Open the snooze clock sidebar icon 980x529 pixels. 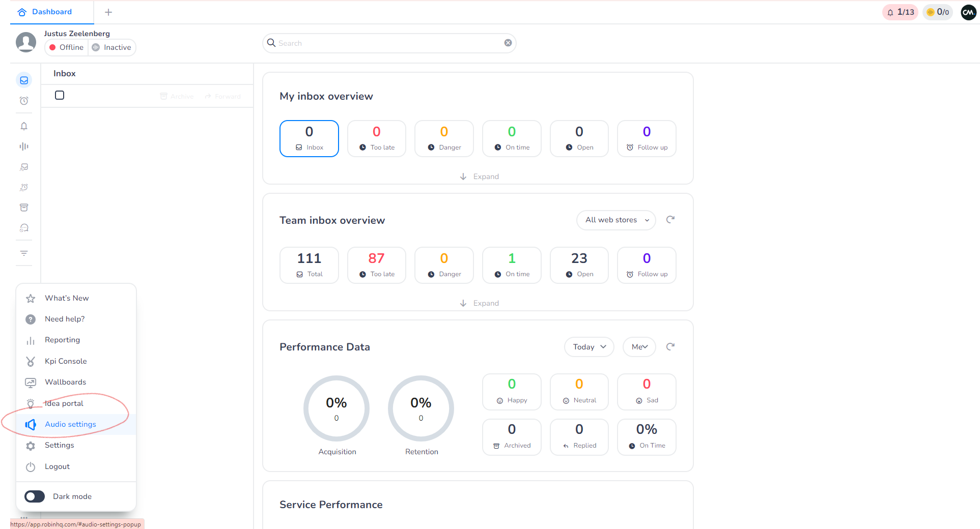24,101
